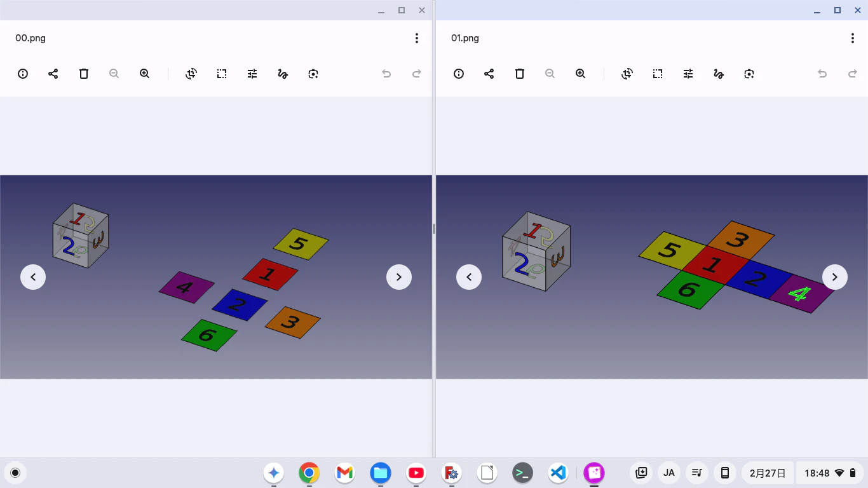
Task: Choose the rescale tool in 00.png window
Action: point(222,74)
